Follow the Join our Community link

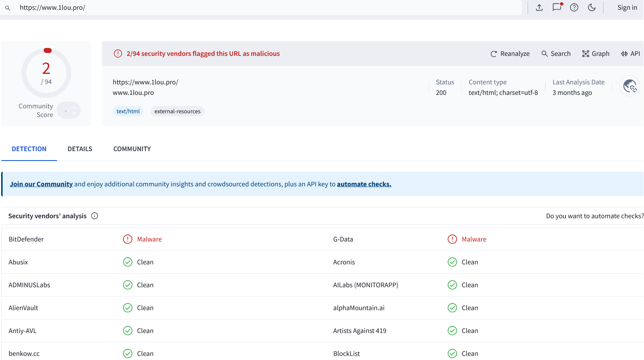coord(41,184)
